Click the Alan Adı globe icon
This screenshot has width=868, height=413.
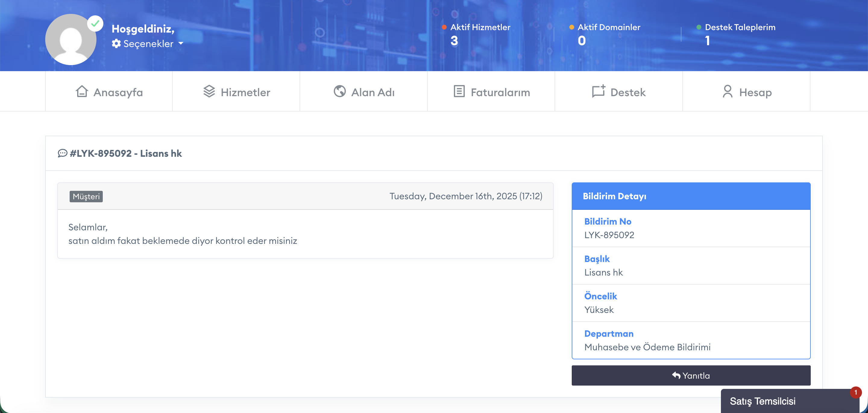[x=340, y=91]
